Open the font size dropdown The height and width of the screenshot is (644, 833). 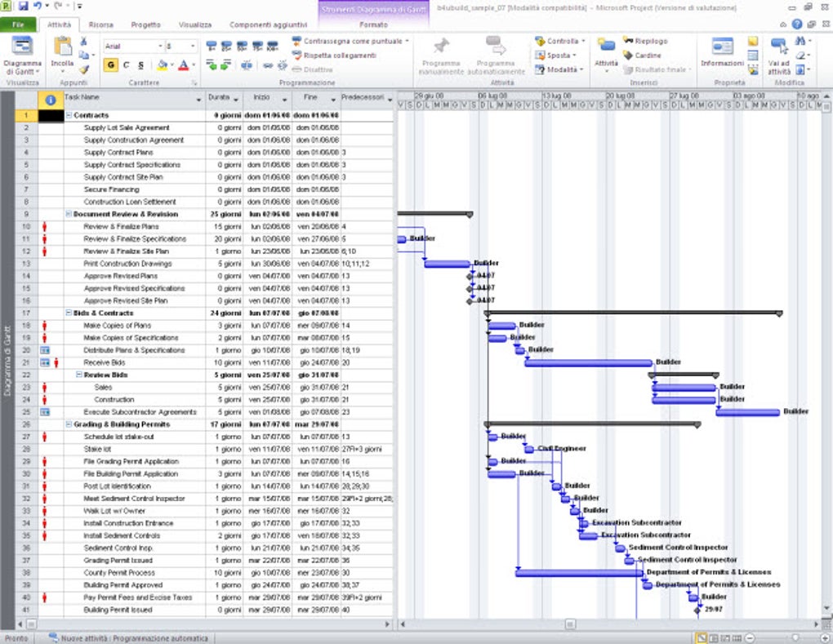pyautogui.click(x=192, y=47)
